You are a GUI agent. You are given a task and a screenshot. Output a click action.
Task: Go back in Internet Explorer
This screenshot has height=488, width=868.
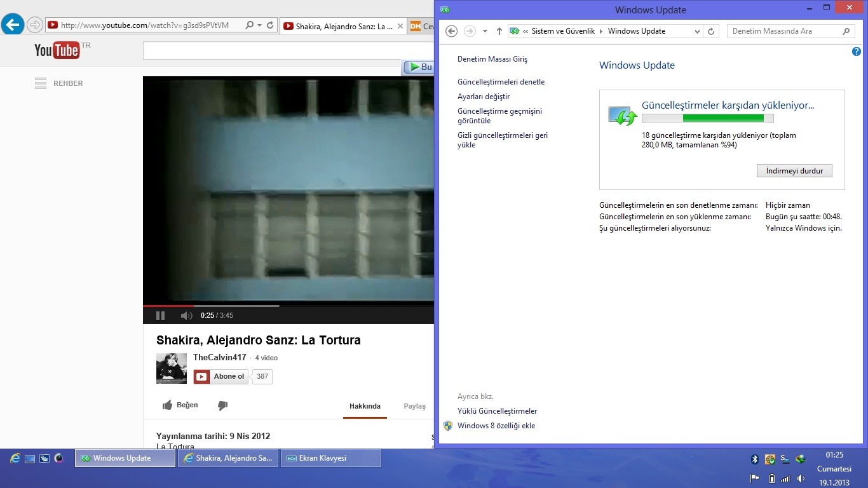[13, 25]
